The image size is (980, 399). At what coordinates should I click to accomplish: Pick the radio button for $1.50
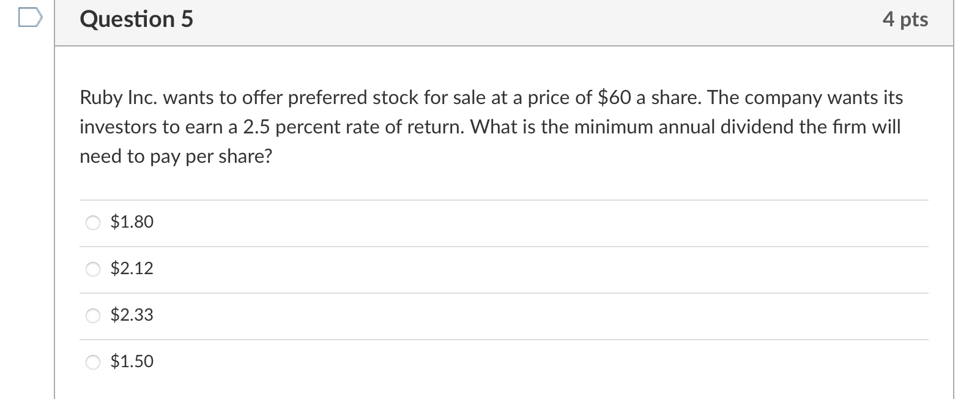coord(93,362)
